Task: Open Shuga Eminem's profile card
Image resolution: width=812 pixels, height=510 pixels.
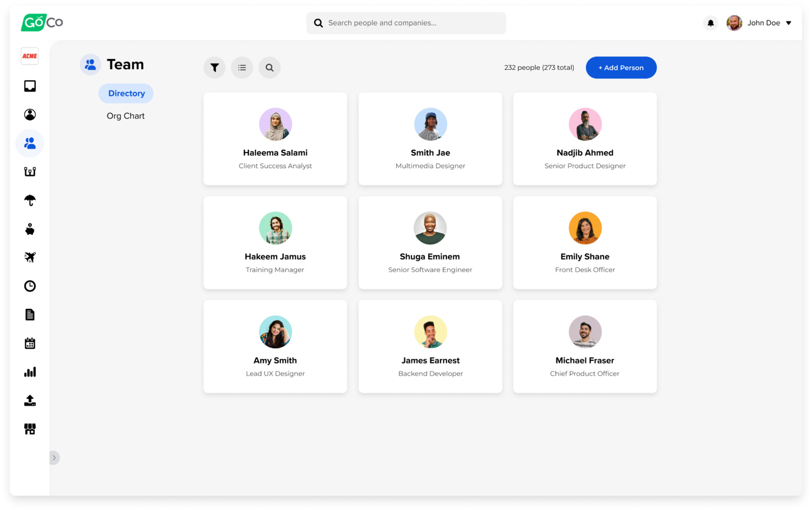Action: 430,243
